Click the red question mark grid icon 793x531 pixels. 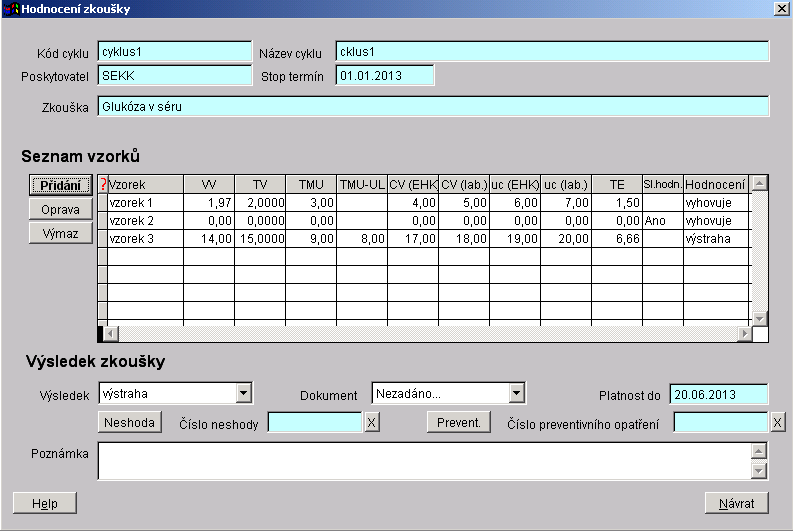102,184
